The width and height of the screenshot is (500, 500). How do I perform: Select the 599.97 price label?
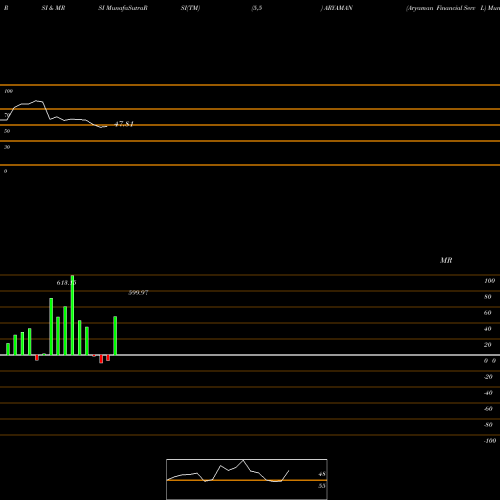[138, 292]
